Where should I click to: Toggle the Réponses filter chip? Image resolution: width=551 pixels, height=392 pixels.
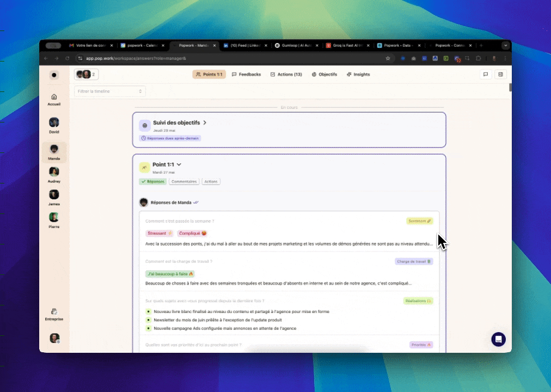click(x=152, y=181)
